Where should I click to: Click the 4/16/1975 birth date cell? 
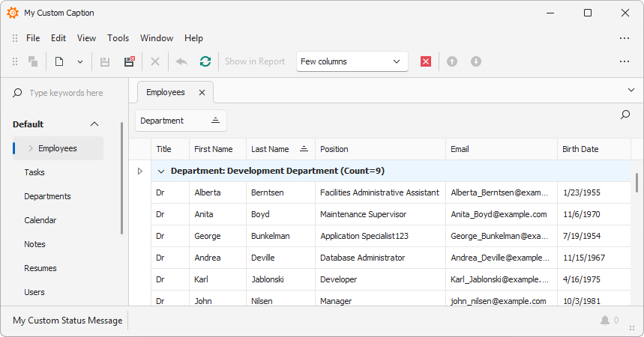coord(594,279)
